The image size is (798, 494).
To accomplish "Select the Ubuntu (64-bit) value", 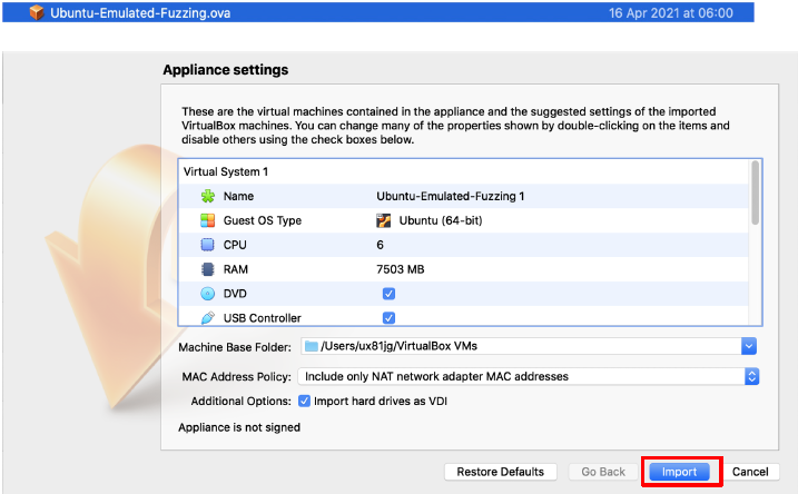I will pyautogui.click(x=441, y=220).
